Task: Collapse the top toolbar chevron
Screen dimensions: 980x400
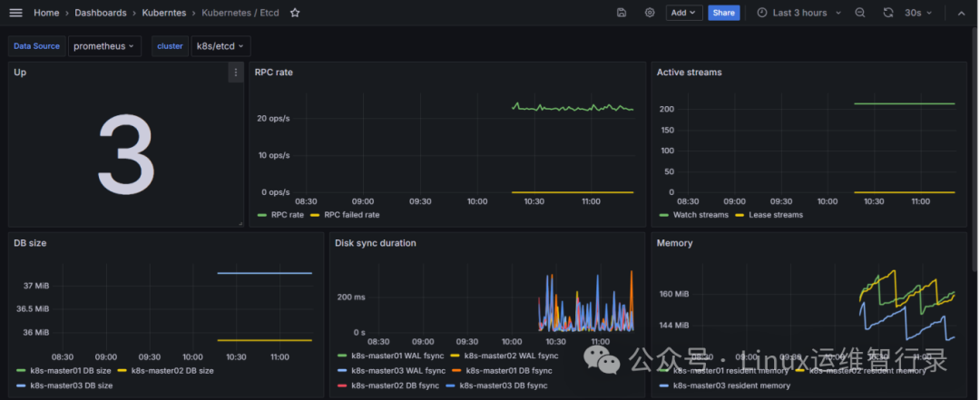Action: [x=961, y=13]
